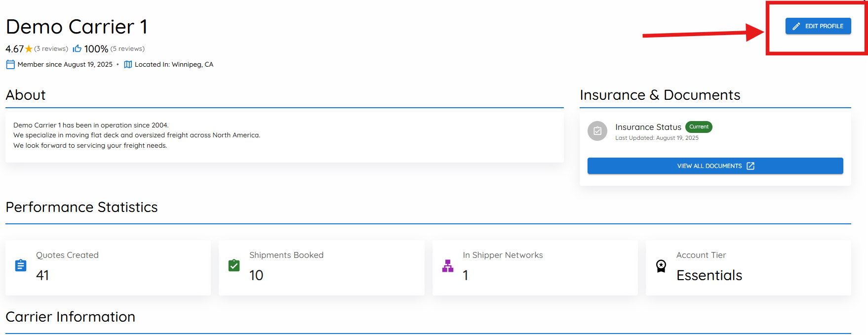Select the Shipments Booked statistic card
The height and width of the screenshot is (335, 868).
[321, 268]
